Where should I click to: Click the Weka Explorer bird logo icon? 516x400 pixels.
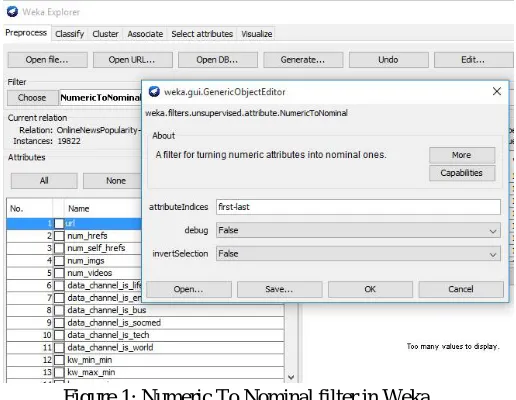[12, 12]
